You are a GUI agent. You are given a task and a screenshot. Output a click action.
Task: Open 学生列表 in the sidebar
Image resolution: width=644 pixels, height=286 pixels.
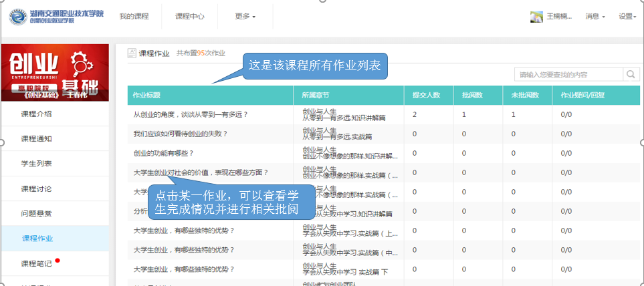[37, 164]
